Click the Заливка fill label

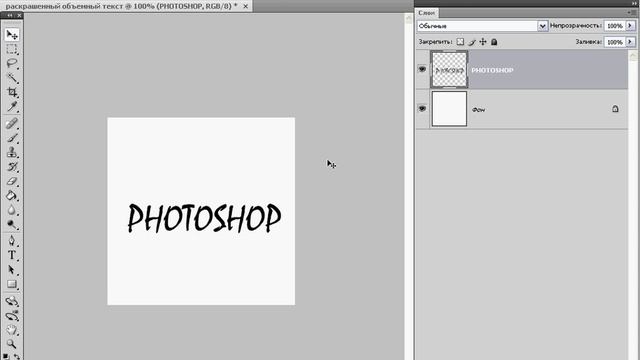tap(589, 42)
